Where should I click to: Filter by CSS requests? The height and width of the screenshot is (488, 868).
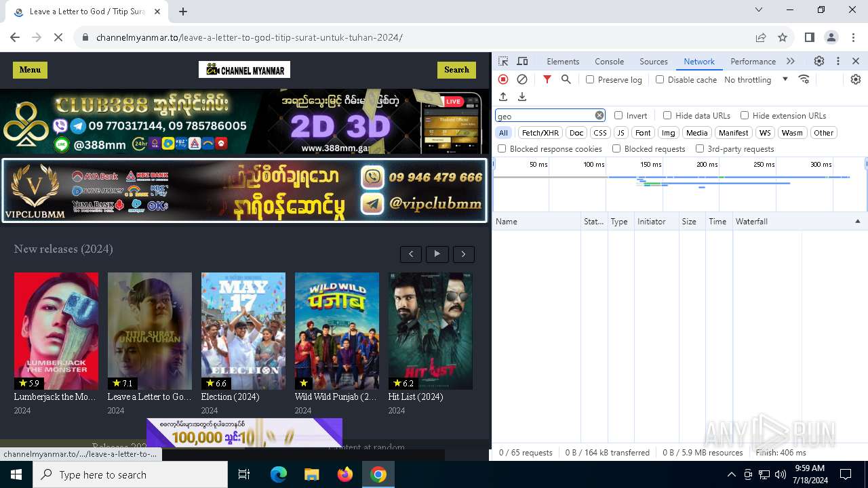pyautogui.click(x=600, y=133)
